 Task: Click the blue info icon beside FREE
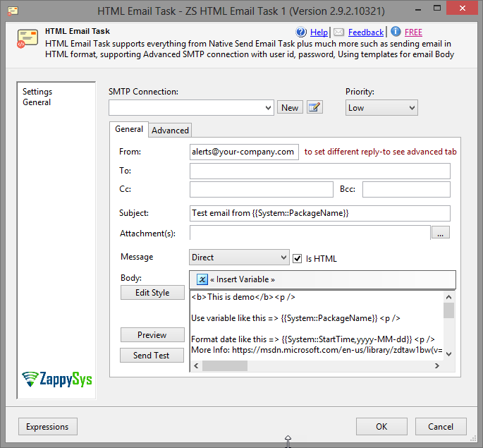pos(396,32)
